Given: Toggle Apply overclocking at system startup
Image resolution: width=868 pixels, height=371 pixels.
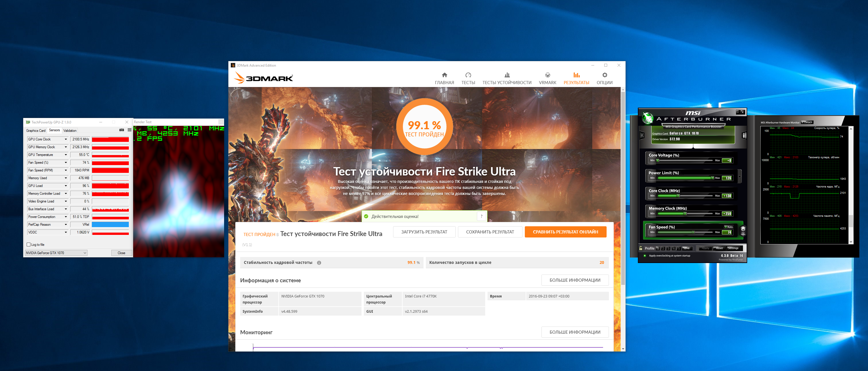Looking at the screenshot, I should [x=644, y=256].
